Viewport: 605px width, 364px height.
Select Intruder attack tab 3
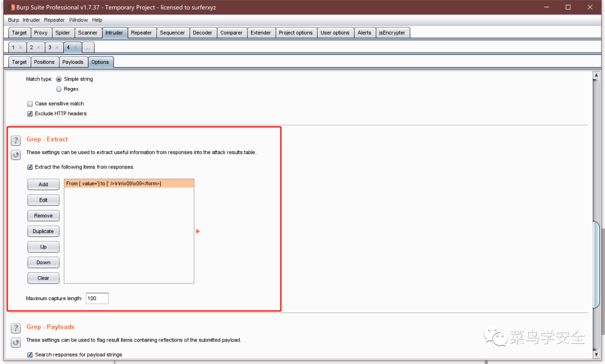click(50, 48)
